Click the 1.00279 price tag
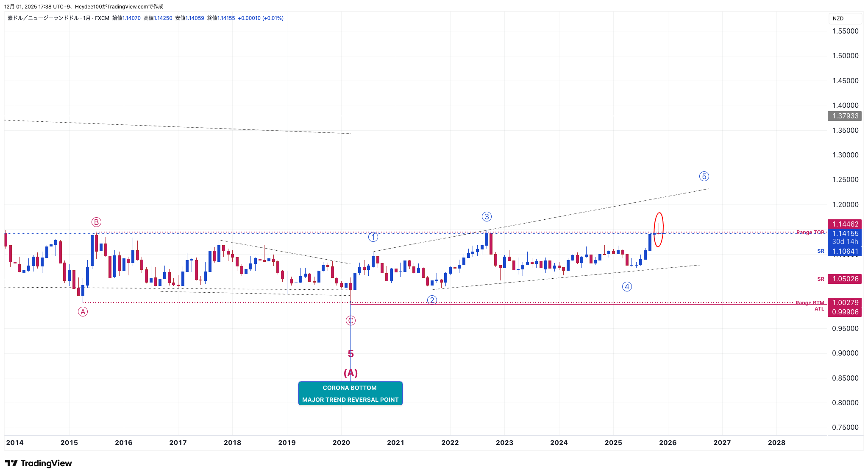The image size is (868, 476). pyautogui.click(x=845, y=302)
